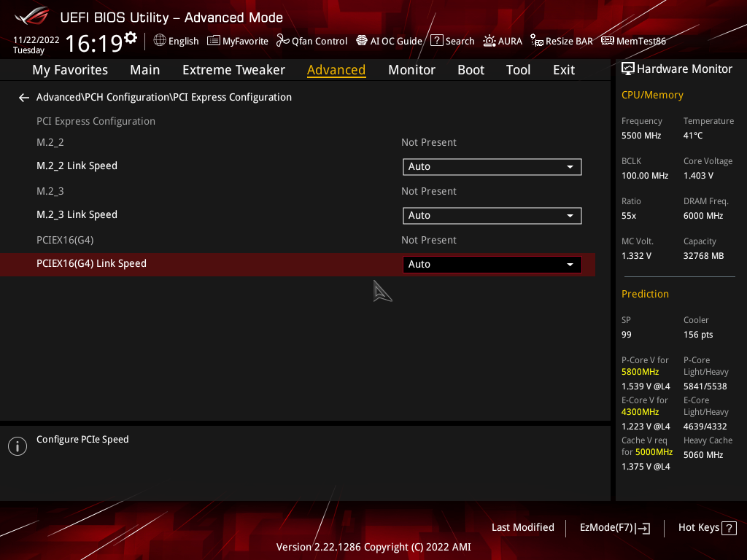Click the MyFavorite label
The image size is (747, 560).
[245, 42]
